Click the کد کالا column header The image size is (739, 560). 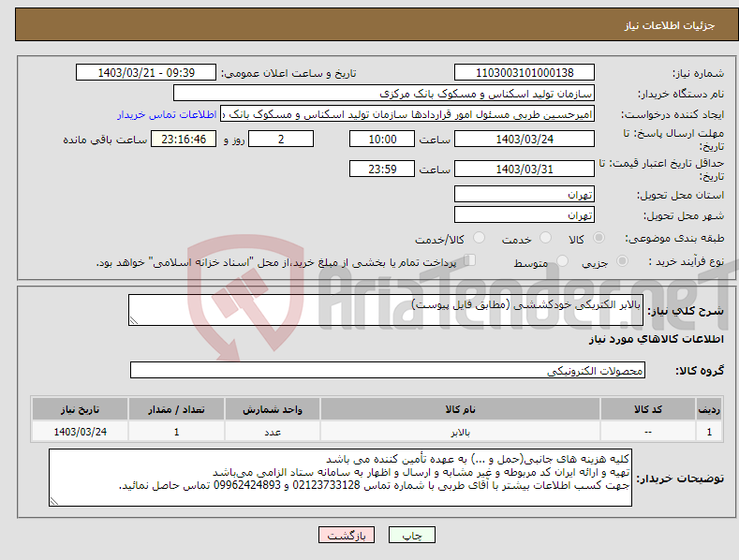pyautogui.click(x=648, y=409)
